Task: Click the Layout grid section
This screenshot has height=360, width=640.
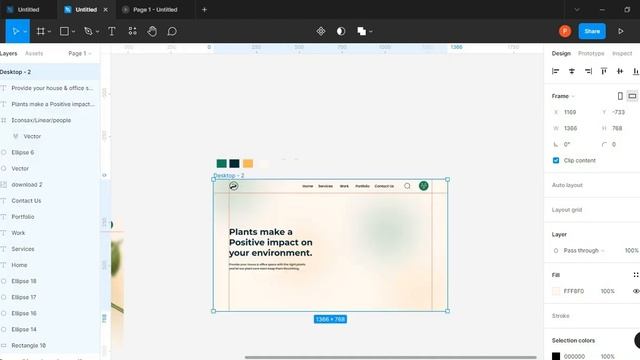Action: pos(567,210)
